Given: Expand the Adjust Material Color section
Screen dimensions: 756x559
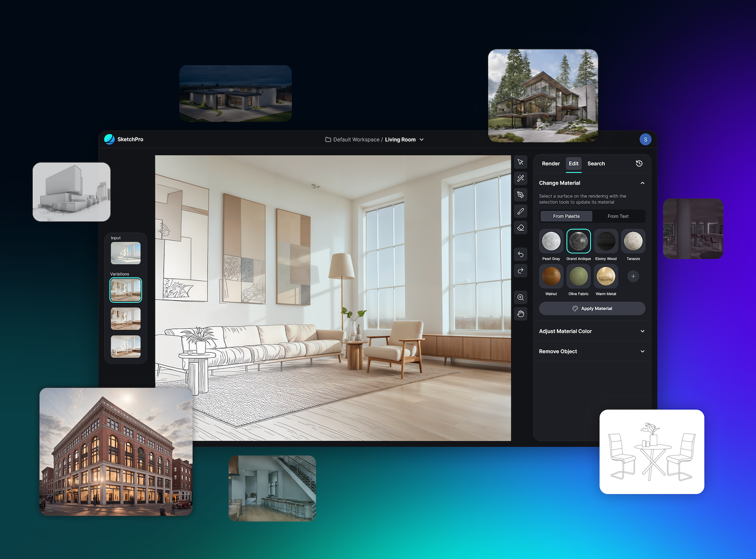Looking at the screenshot, I should pos(642,331).
